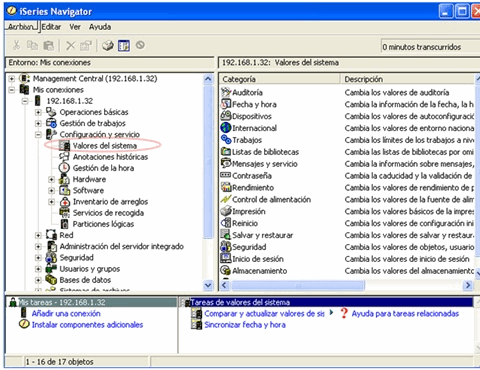Expand the Bases de datos node
The width and height of the screenshot is (480, 370).
point(38,280)
